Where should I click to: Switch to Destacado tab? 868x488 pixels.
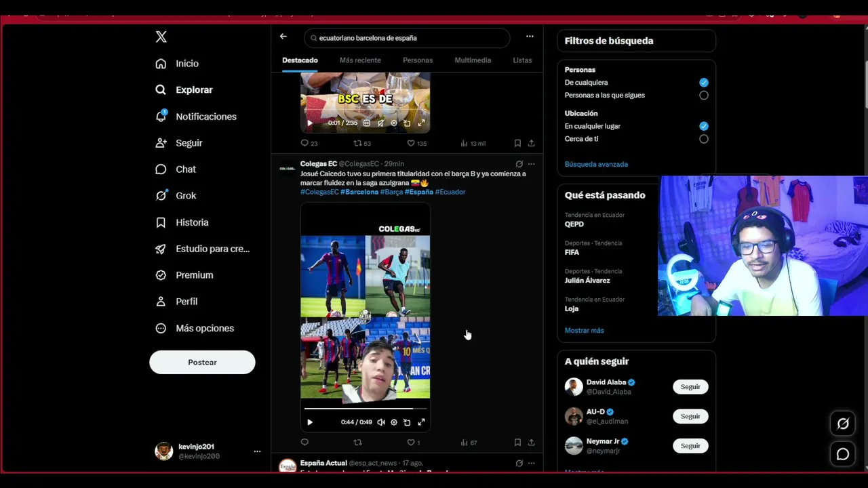[x=300, y=60]
